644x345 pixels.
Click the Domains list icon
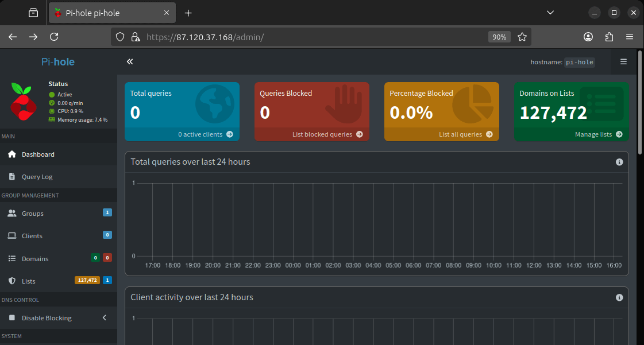point(12,258)
